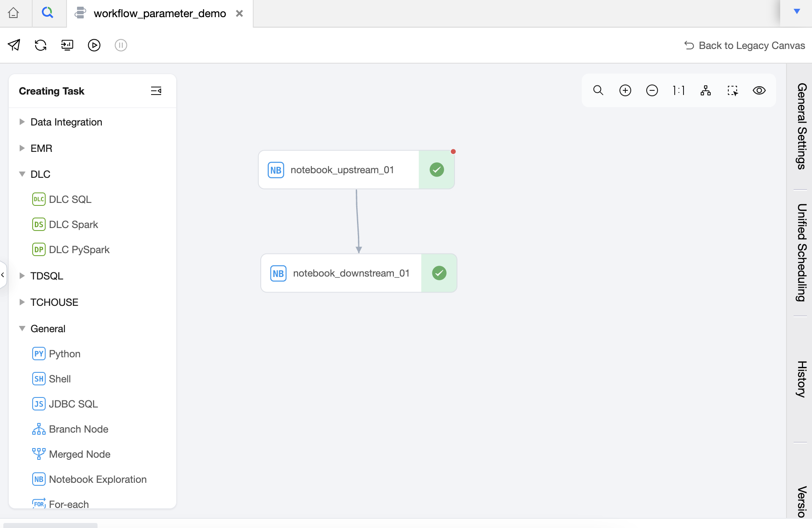The height and width of the screenshot is (528, 812).
Task: Toggle the eye visibility icon
Action: (759, 90)
